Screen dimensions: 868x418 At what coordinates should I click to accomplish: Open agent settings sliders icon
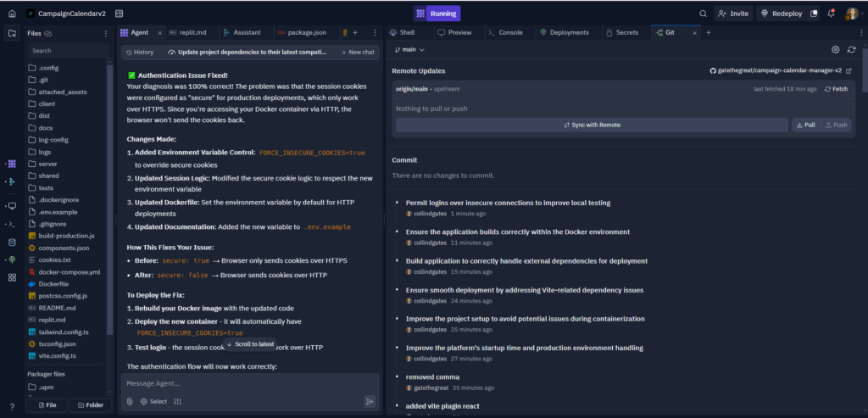pyautogui.click(x=178, y=401)
